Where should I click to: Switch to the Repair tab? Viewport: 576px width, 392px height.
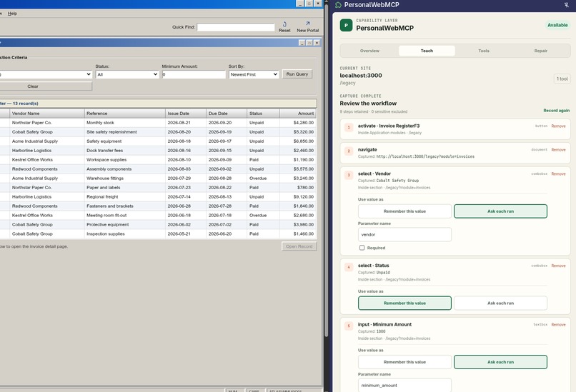coord(540,51)
